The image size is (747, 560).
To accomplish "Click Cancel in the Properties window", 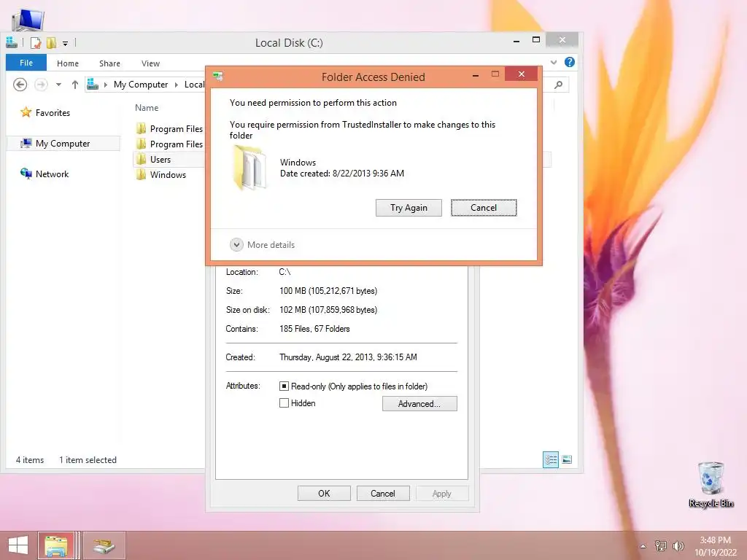I will (382, 494).
